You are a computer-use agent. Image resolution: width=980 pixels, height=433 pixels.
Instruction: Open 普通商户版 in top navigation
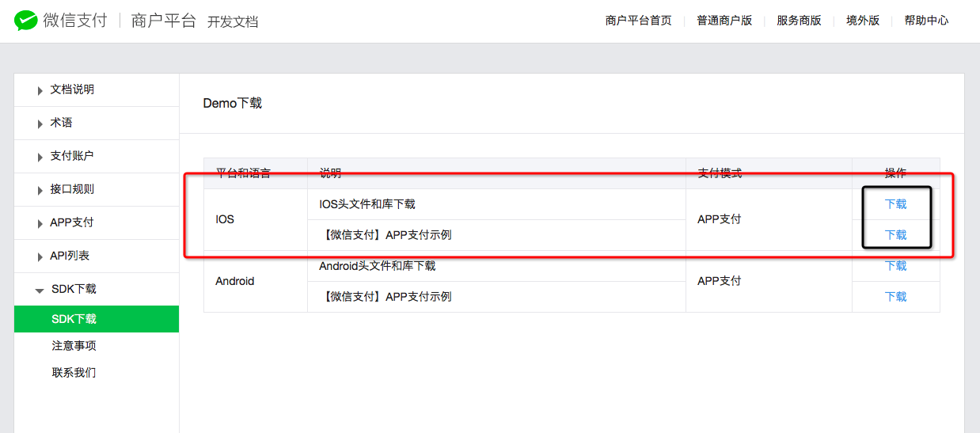[724, 21]
